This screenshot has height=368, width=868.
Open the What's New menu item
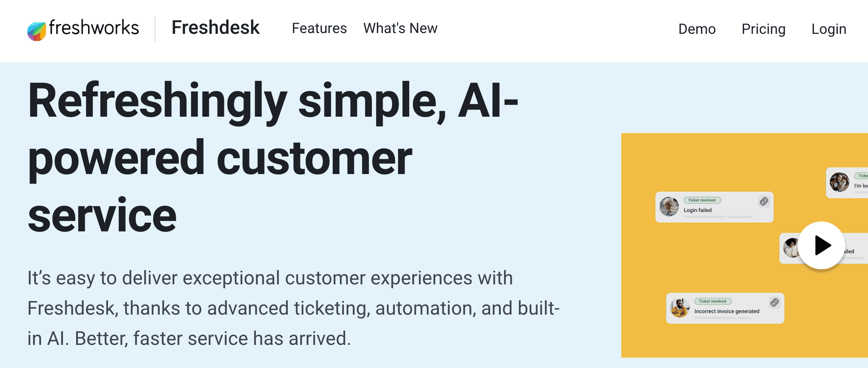(x=400, y=28)
